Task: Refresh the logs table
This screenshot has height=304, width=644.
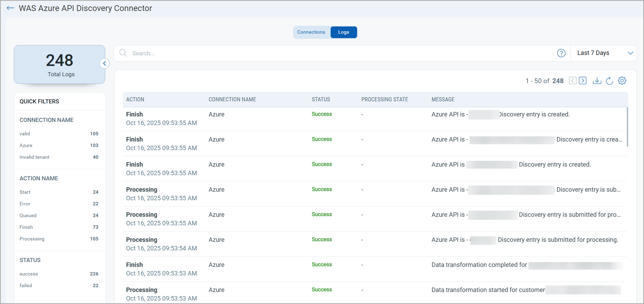Action: click(x=609, y=81)
